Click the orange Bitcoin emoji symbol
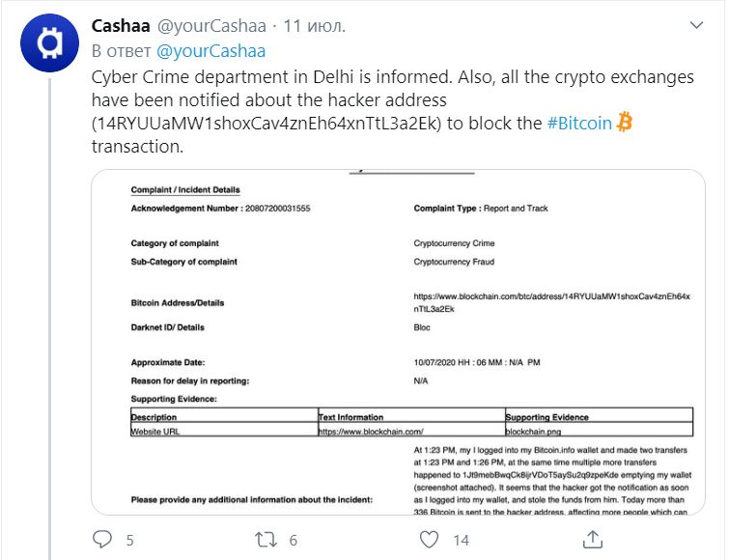The height and width of the screenshot is (560, 729). pyautogui.click(x=625, y=123)
